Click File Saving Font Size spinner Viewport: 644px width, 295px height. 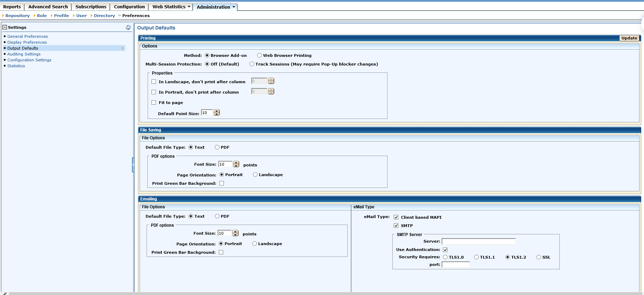236,164
